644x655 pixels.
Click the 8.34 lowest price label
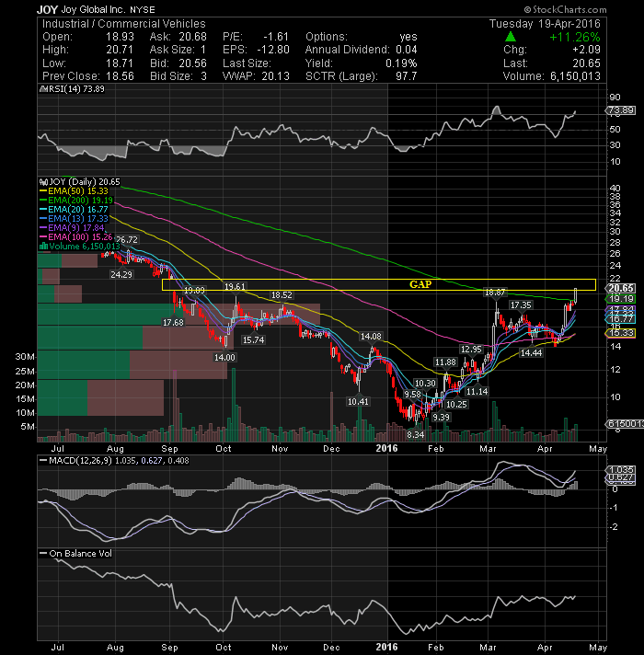click(416, 434)
